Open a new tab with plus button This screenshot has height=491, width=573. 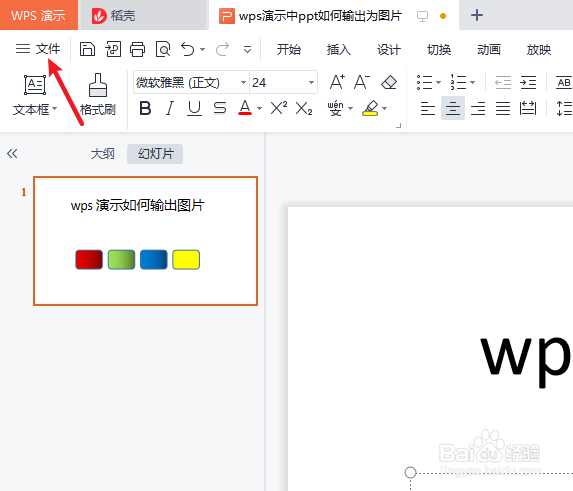[477, 15]
